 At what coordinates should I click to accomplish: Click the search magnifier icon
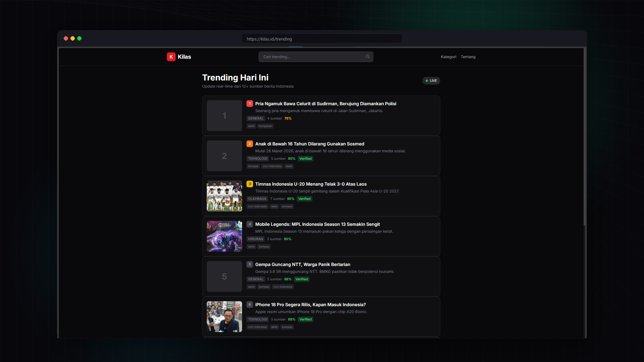point(368,57)
